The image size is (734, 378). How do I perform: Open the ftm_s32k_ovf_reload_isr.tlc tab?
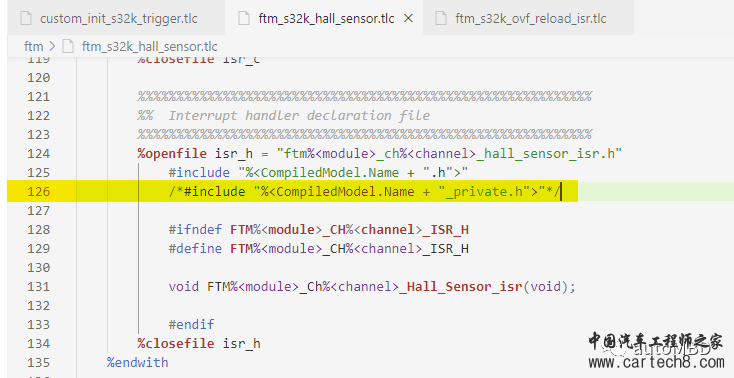pyautogui.click(x=528, y=18)
